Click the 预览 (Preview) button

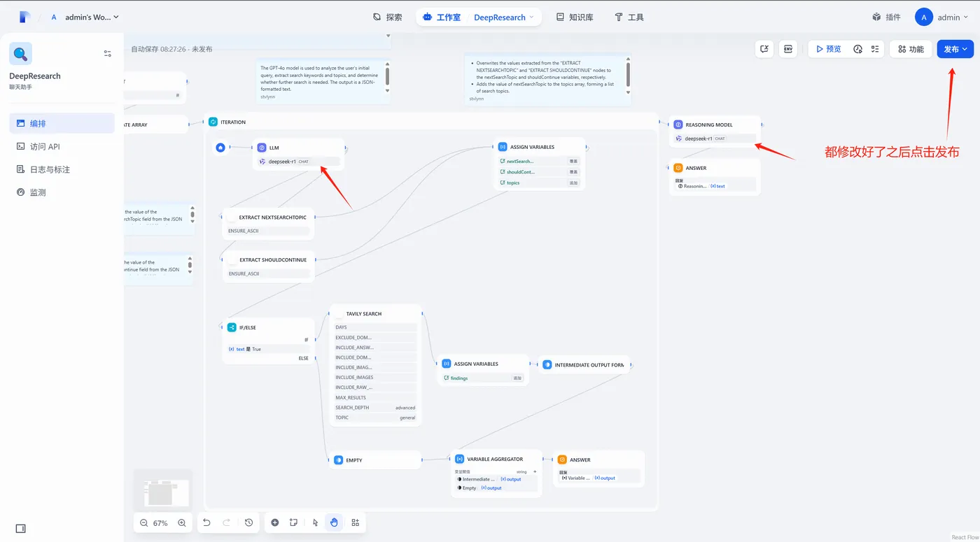coord(828,49)
